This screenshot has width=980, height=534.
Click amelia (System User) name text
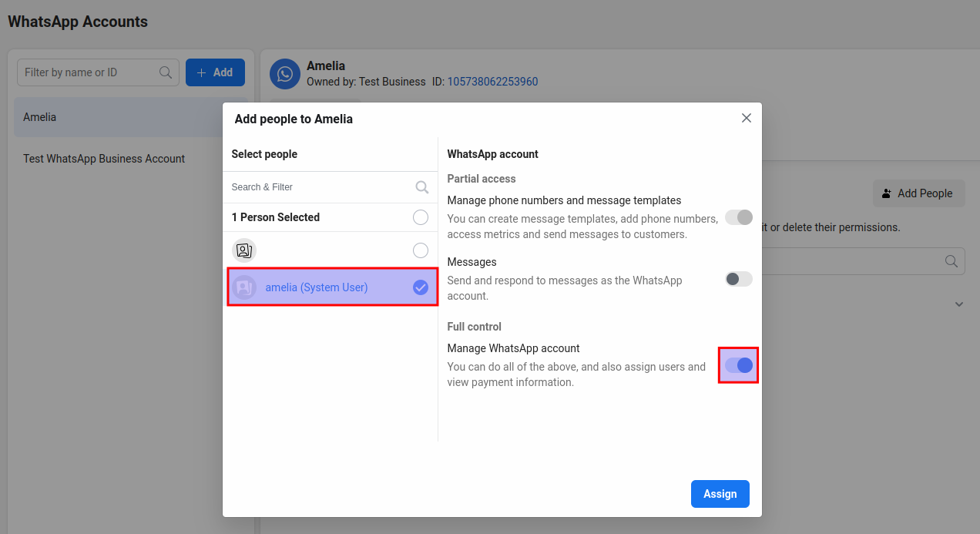(x=317, y=287)
